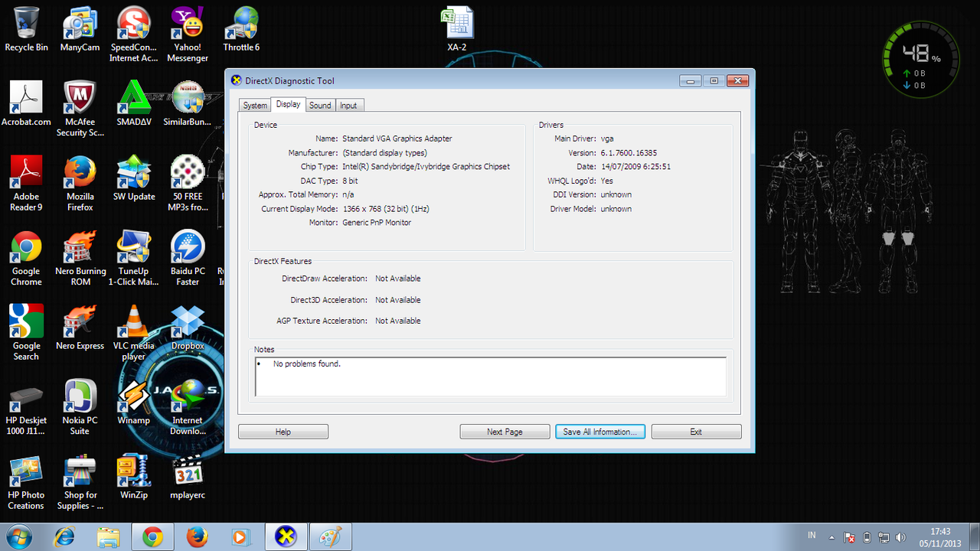The width and height of the screenshot is (980, 551).
Task: Open Acrobat.com desktop shortcut
Action: pyautogui.click(x=26, y=103)
